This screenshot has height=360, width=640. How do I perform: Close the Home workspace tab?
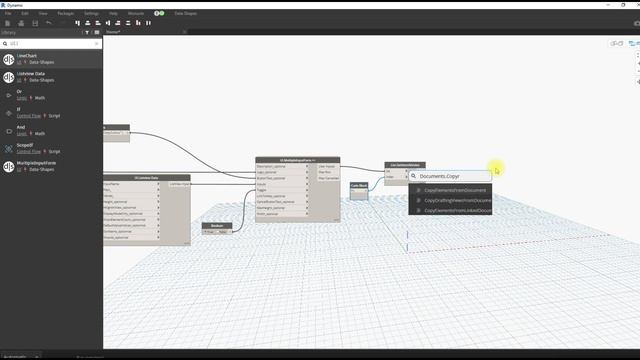tap(184, 32)
